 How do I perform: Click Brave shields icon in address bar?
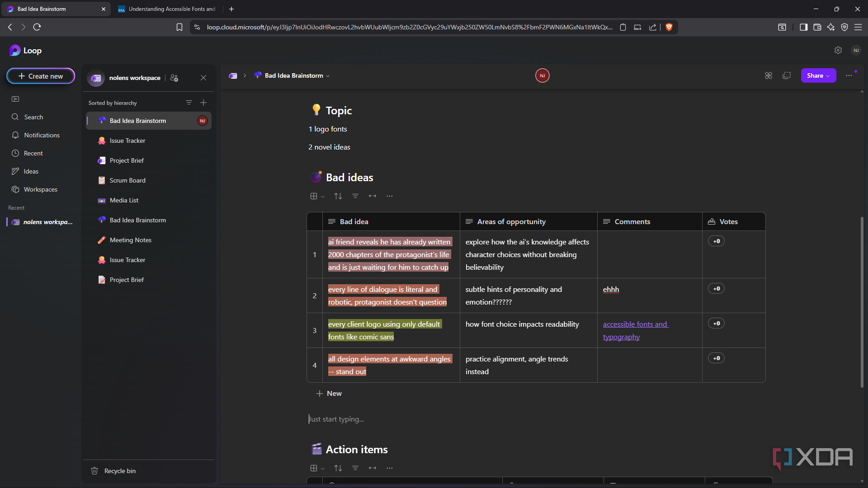pyautogui.click(x=669, y=27)
